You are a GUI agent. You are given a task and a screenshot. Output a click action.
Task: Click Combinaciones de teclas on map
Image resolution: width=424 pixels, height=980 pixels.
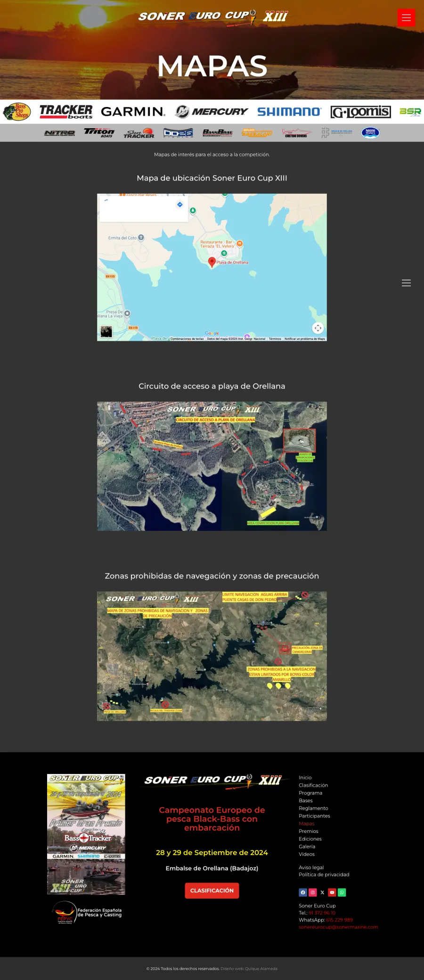pos(187,338)
